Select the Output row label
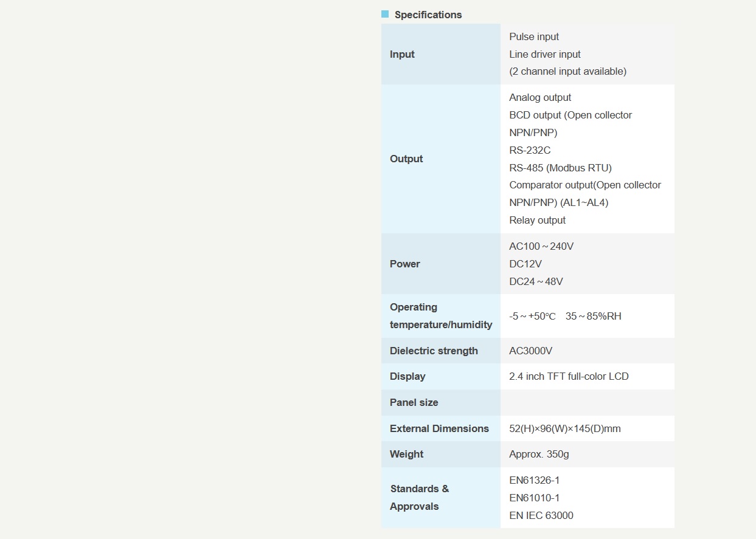The width and height of the screenshot is (756, 539). click(x=406, y=159)
